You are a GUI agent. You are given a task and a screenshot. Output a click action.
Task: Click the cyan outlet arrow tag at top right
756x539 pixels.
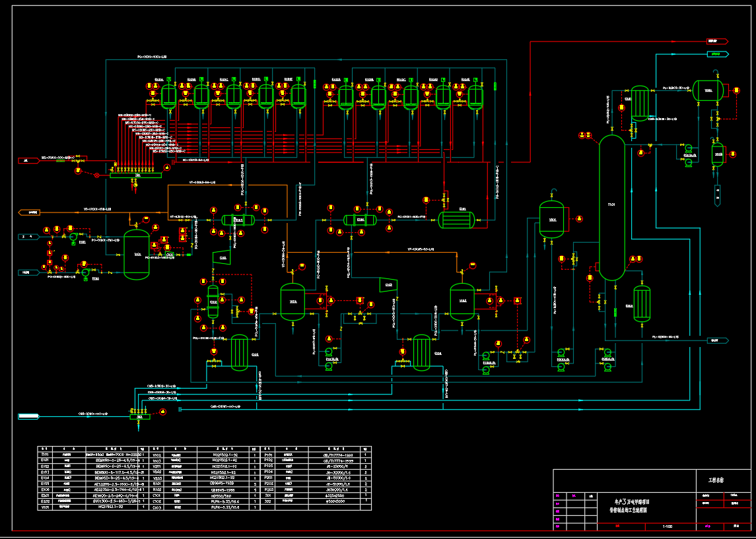pos(717,52)
